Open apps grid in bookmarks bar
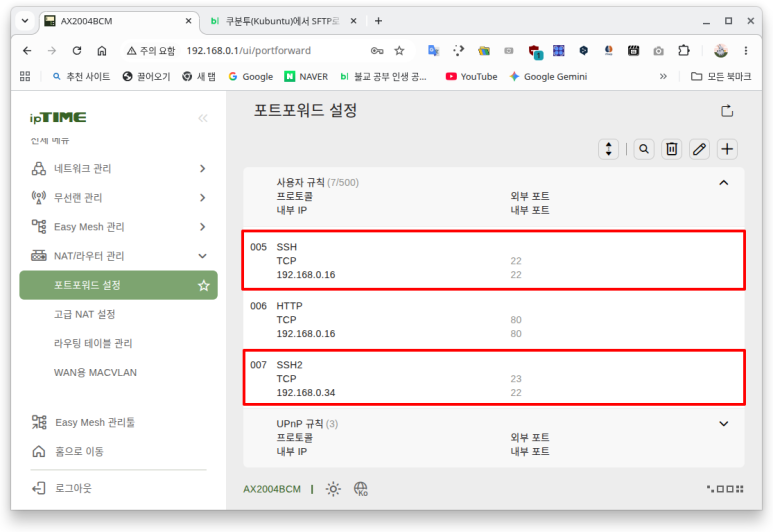The height and width of the screenshot is (532, 773). [x=25, y=76]
